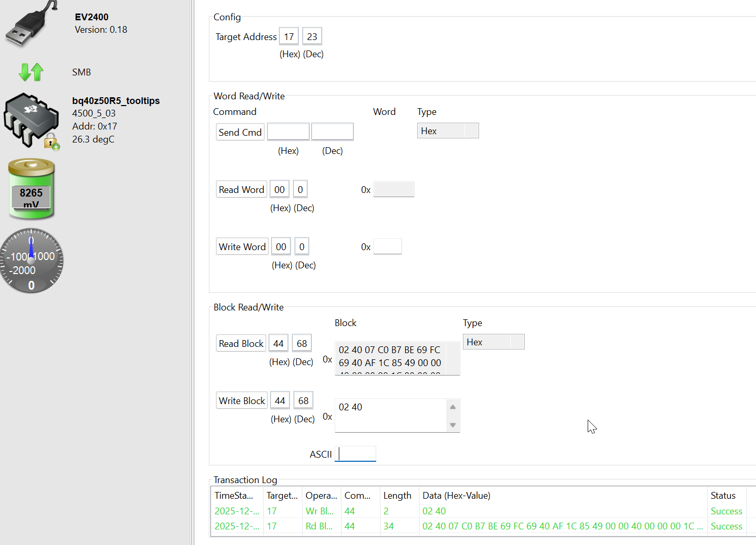The height and width of the screenshot is (545, 756).
Task: Focus the ASCII input field
Action: pyautogui.click(x=356, y=454)
